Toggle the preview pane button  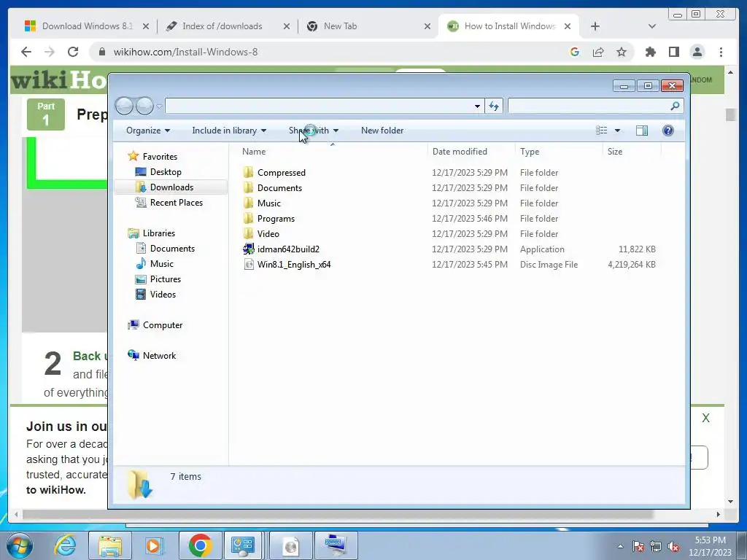pyautogui.click(x=642, y=131)
